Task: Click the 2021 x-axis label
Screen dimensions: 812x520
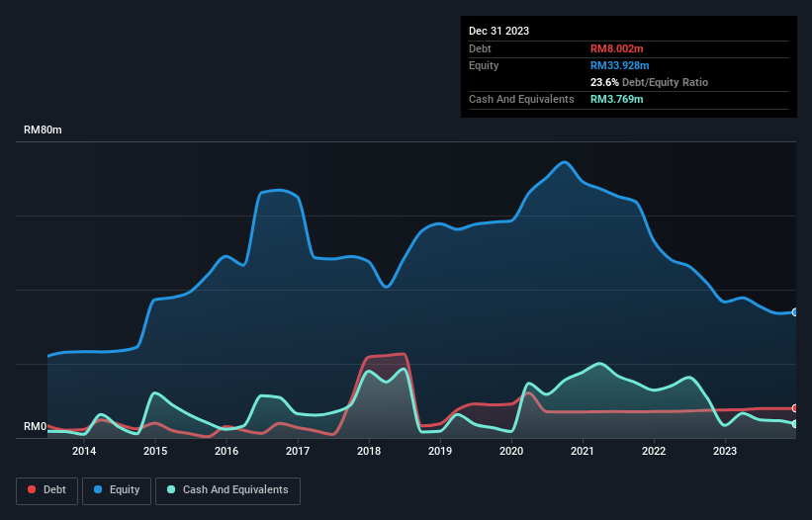Action: (x=583, y=451)
